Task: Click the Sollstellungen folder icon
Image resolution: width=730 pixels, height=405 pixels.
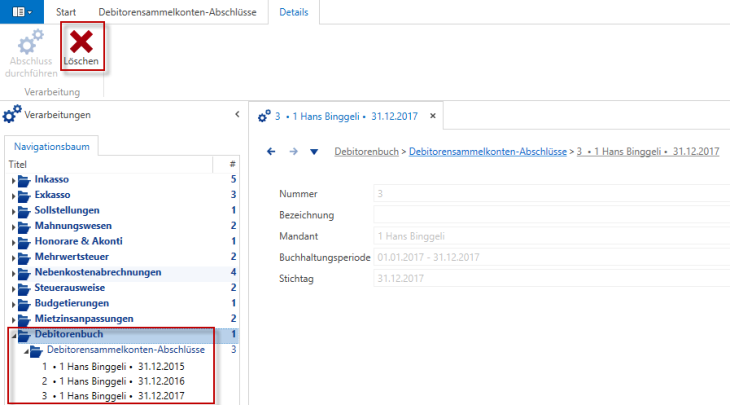Action: coord(24,211)
